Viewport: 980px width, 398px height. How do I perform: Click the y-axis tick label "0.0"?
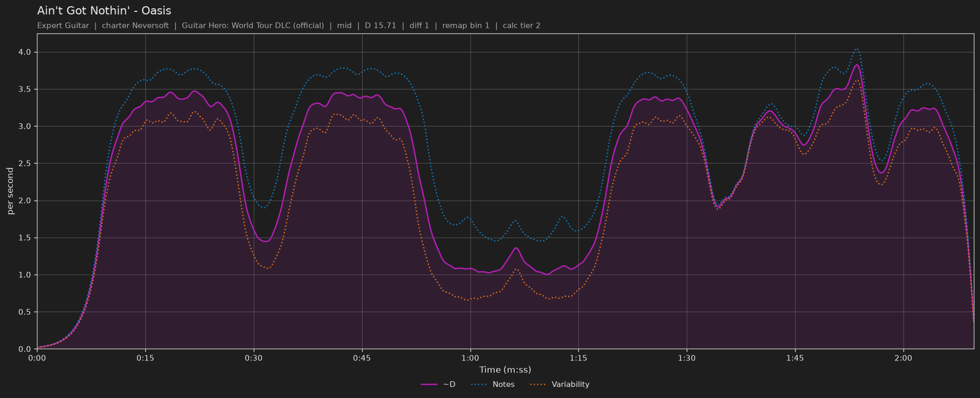[25, 349]
